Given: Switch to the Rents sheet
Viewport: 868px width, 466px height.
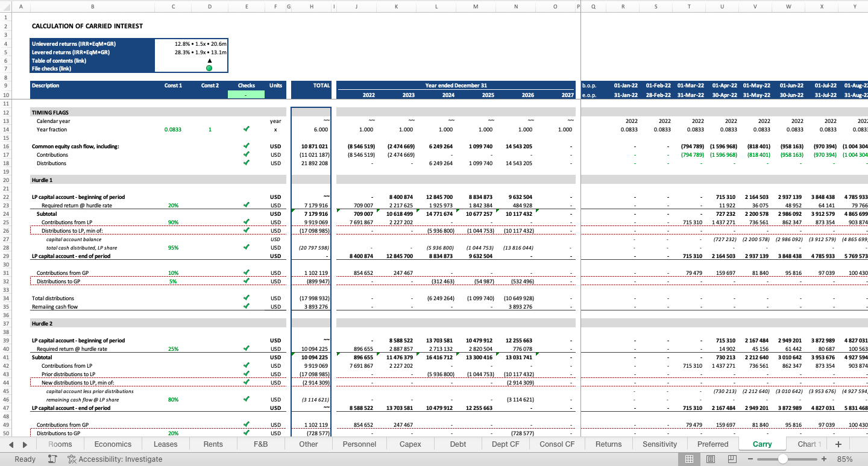Looking at the screenshot, I should coord(213,444).
